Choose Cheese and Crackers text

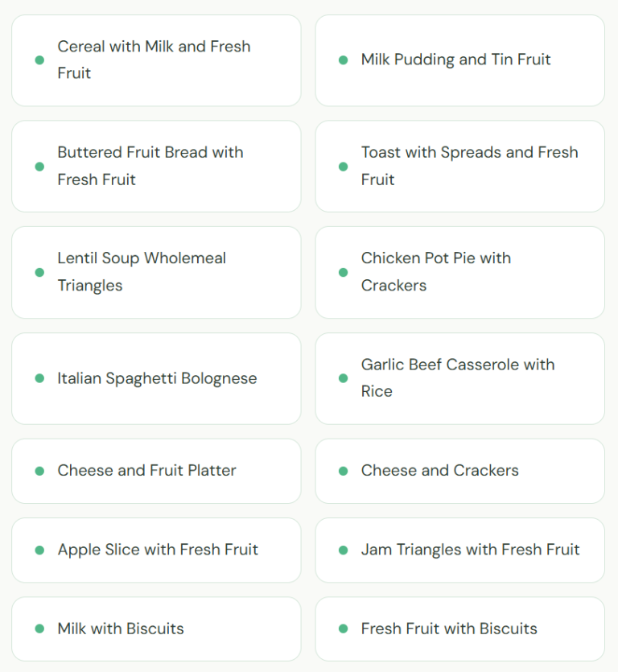pyautogui.click(x=439, y=471)
